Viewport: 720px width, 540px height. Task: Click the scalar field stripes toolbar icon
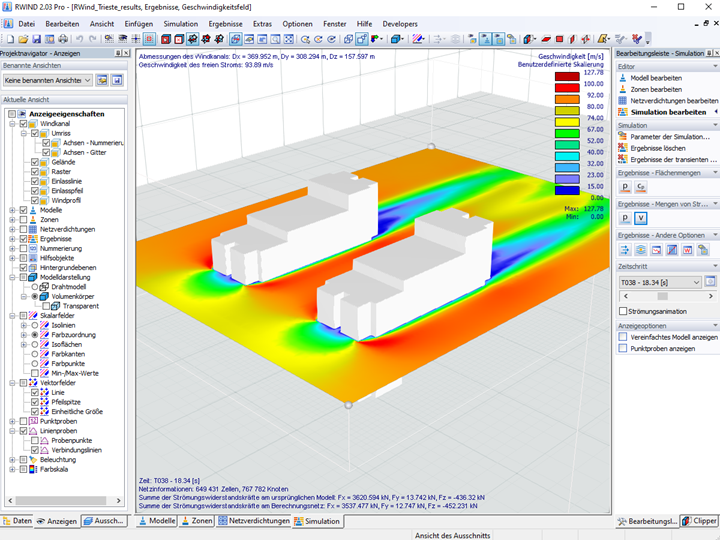(418, 39)
